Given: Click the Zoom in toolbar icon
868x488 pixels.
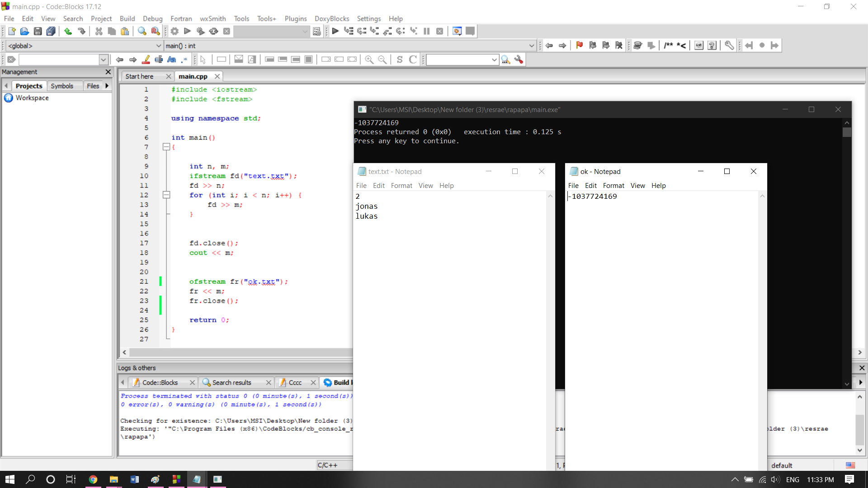Looking at the screenshot, I should click(369, 60).
